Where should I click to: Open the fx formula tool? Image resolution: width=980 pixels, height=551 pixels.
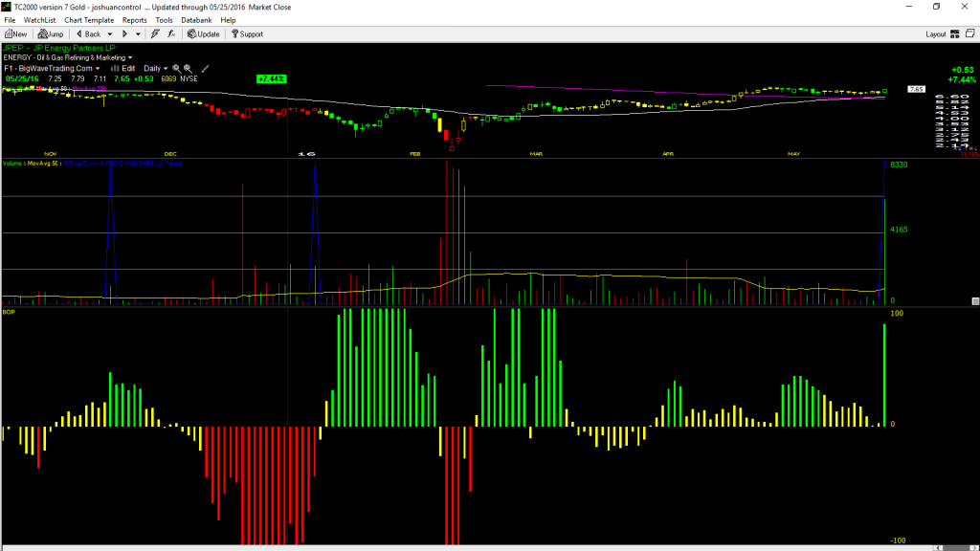click(x=171, y=34)
